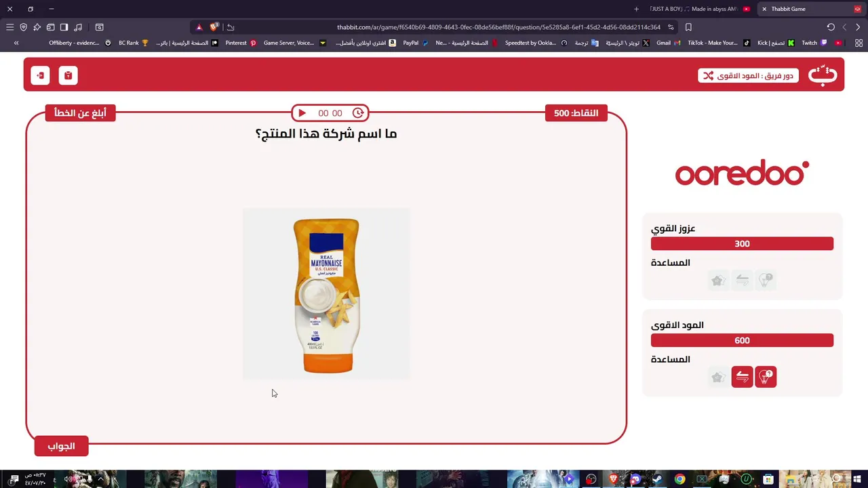Switch to the Thabbit Game tab

pos(812,9)
